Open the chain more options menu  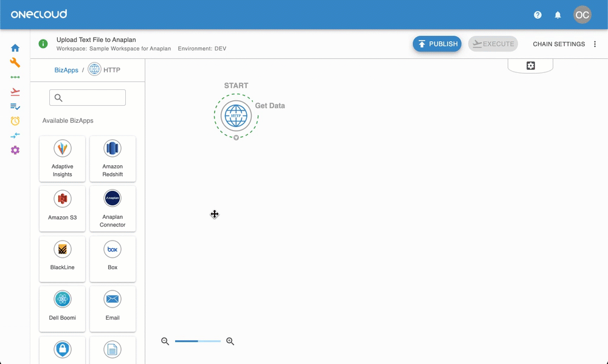(595, 44)
